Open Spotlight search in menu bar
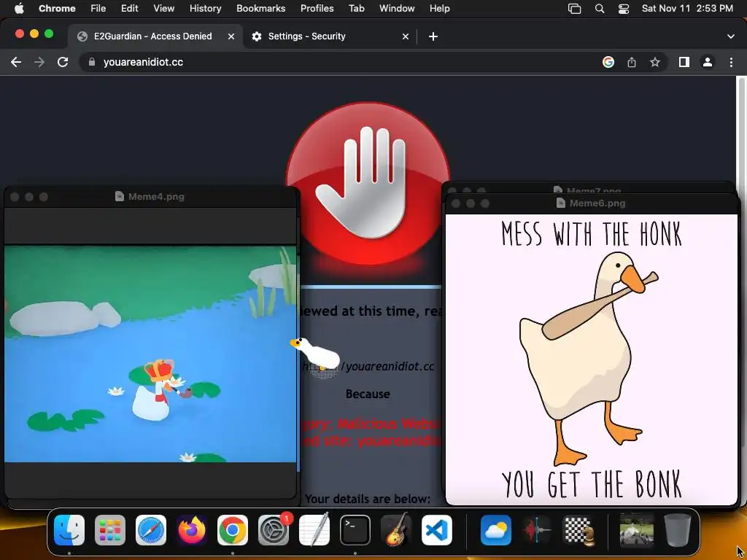747x560 pixels. pyautogui.click(x=600, y=9)
